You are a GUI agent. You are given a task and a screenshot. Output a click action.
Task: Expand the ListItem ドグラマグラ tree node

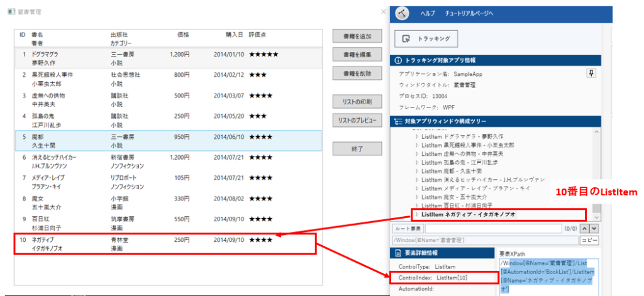click(416, 136)
